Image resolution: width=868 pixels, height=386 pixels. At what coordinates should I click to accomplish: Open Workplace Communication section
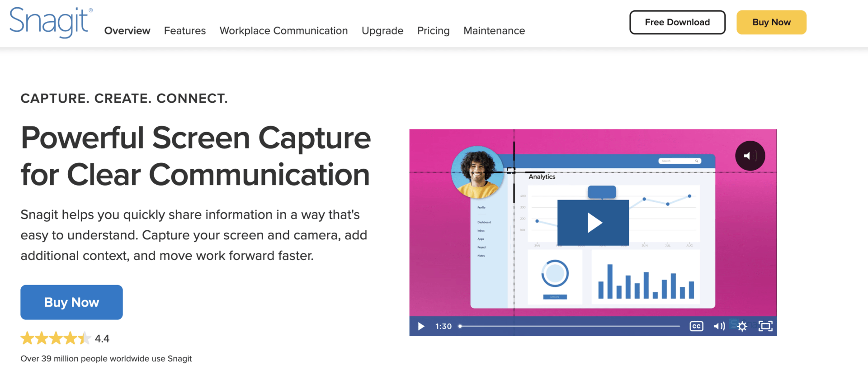tap(283, 31)
